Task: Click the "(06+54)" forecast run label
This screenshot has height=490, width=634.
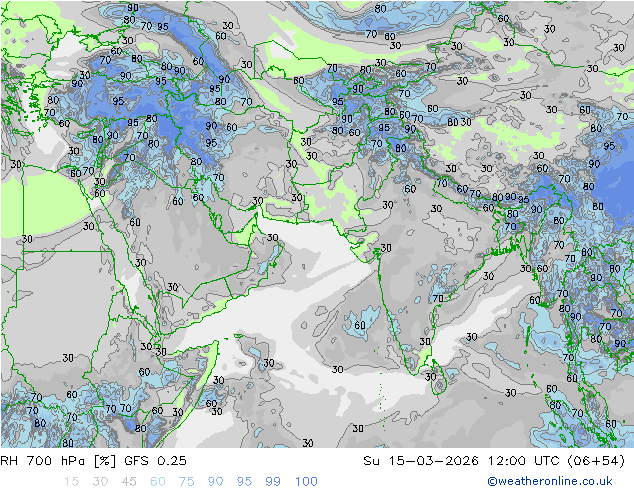Action: [x=596, y=460]
